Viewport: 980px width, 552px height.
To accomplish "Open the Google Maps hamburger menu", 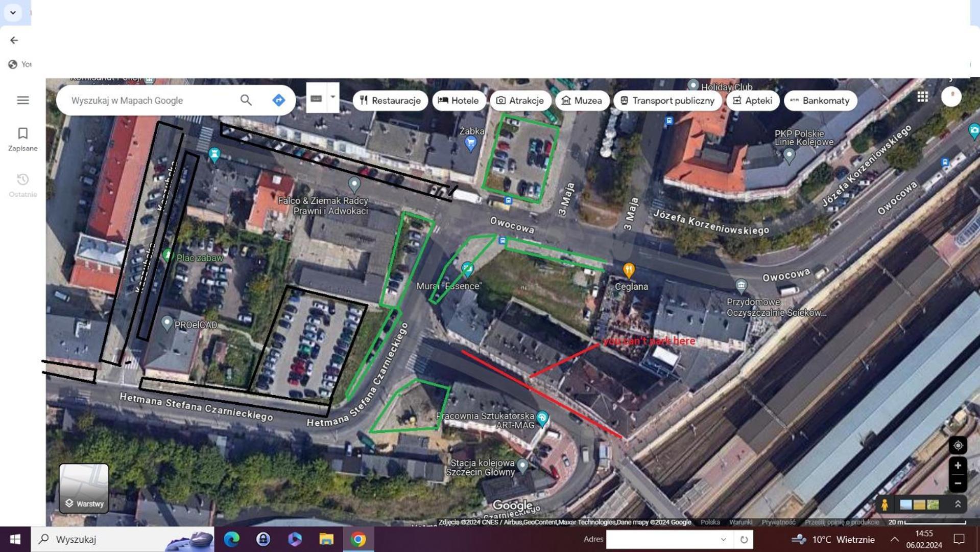I will click(x=22, y=100).
